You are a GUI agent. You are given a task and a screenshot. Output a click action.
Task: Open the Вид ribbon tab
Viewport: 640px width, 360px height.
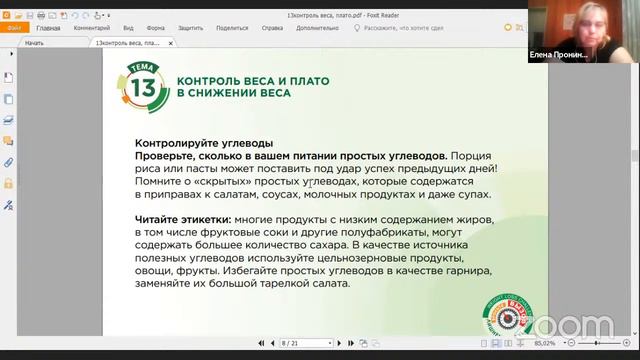[x=128, y=28]
